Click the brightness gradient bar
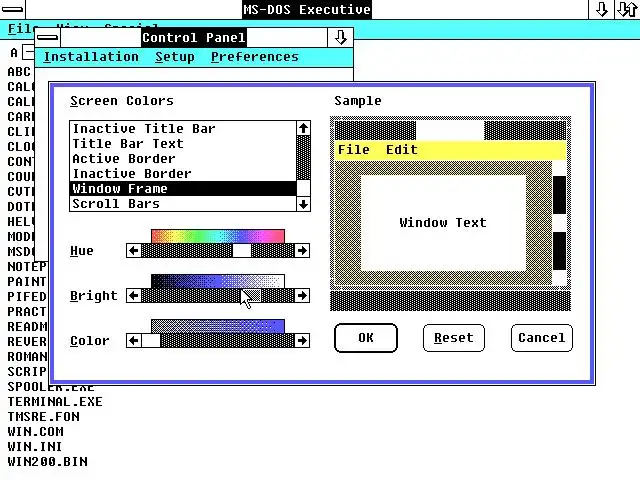 [x=218, y=281]
